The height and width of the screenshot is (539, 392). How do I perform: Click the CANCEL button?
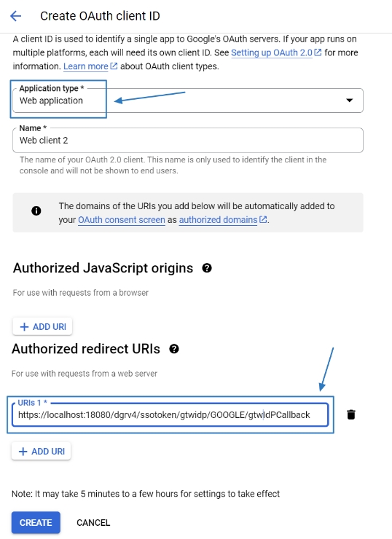pos(93,522)
